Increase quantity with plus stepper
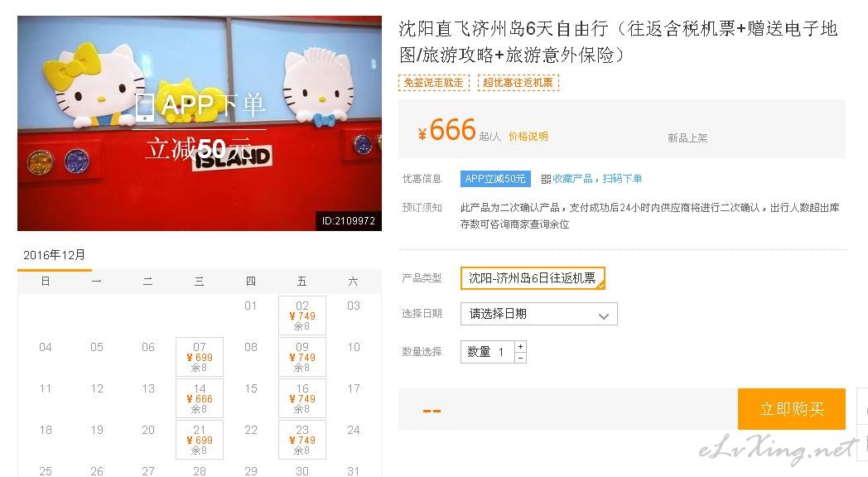868x477 pixels. (520, 346)
